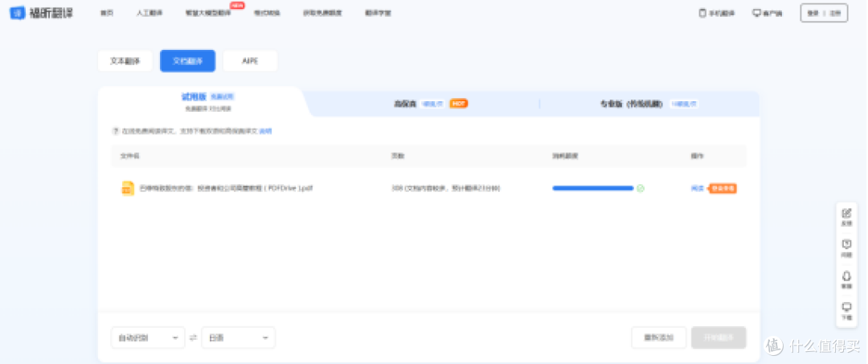The width and height of the screenshot is (868, 364).
Task: Click the 重新添加 re-add button
Action: tap(659, 337)
